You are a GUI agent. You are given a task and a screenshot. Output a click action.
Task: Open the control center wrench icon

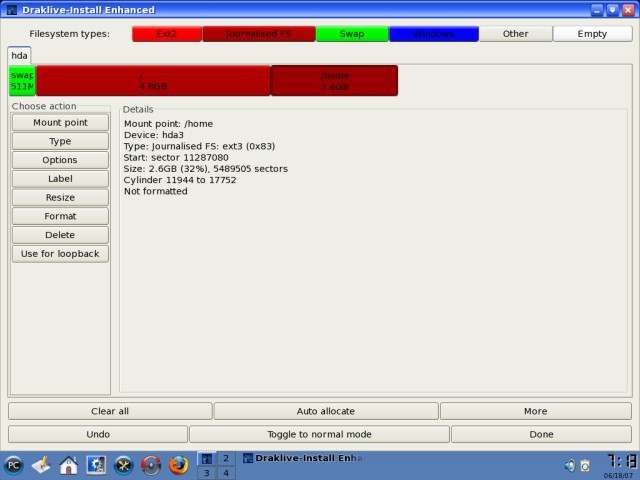click(125, 465)
